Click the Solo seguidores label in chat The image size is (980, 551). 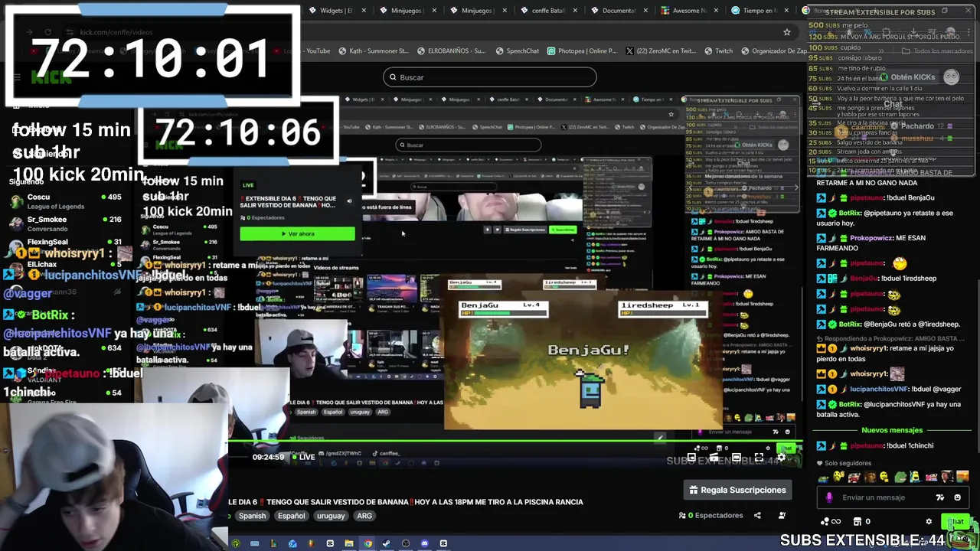[x=848, y=463]
